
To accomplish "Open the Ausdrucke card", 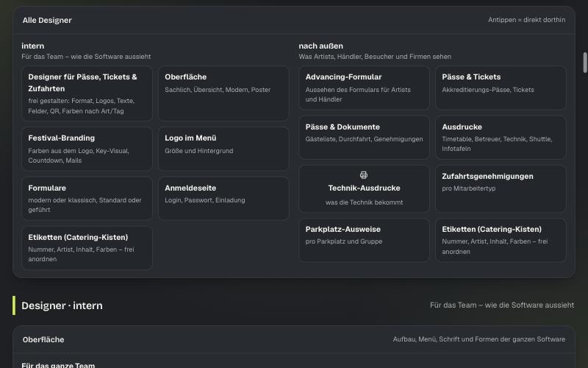I will click(x=501, y=138).
